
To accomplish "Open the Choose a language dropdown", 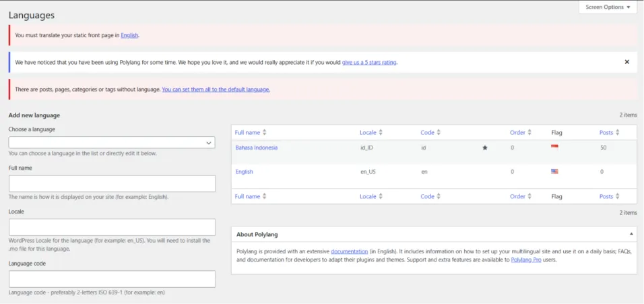I will (112, 142).
